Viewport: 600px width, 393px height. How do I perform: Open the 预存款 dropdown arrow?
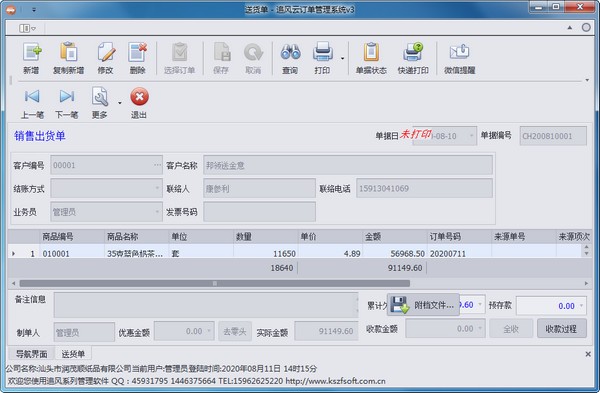[x=582, y=305]
